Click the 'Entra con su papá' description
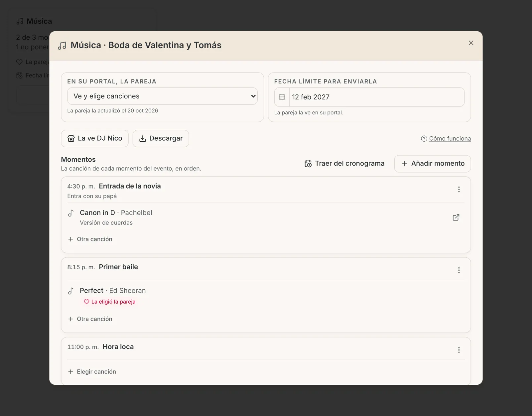The height and width of the screenshot is (416, 532). click(92, 196)
